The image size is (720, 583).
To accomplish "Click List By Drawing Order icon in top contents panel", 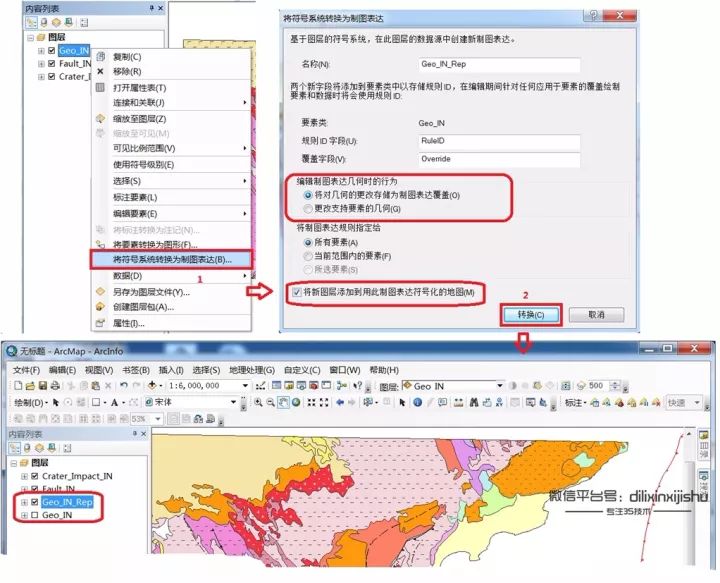I will (31, 22).
